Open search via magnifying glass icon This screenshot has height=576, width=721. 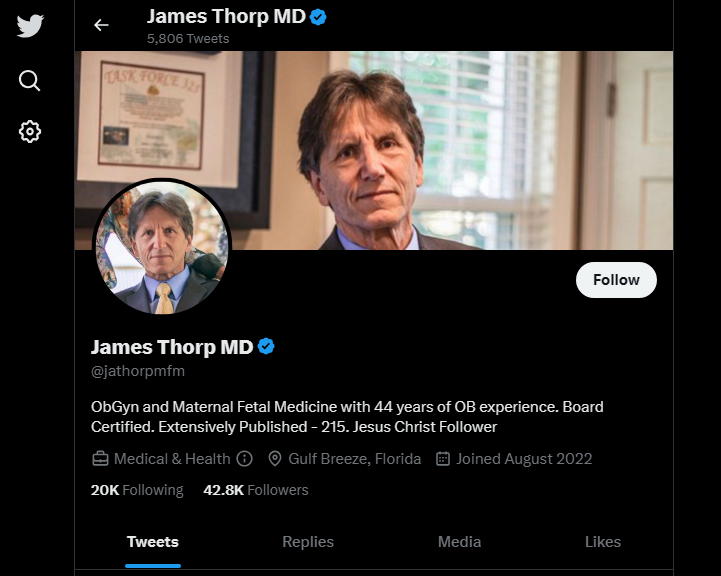(29, 81)
